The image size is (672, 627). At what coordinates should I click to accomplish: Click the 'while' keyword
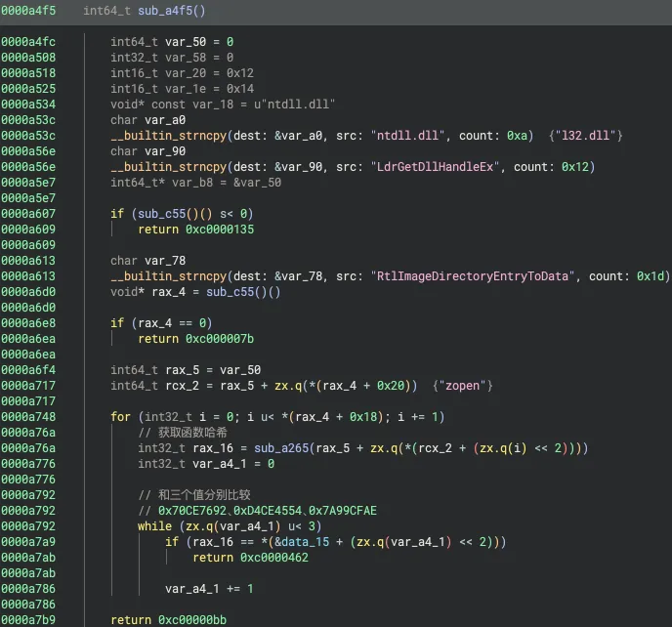click(154, 526)
